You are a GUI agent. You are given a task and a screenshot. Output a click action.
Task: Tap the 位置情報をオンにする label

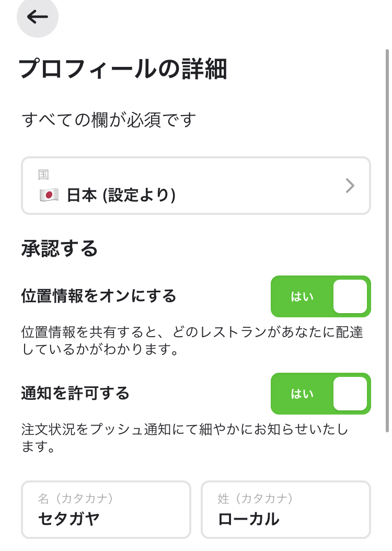tap(99, 296)
